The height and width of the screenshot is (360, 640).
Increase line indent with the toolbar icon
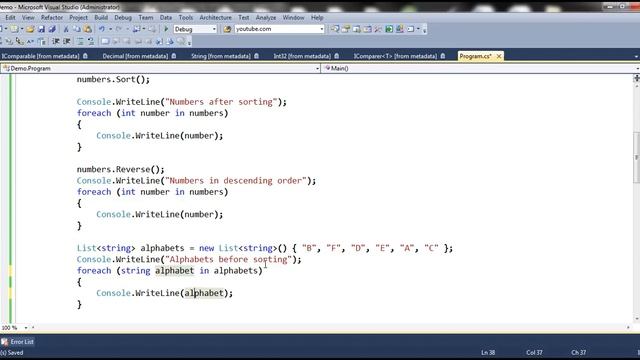coord(67,41)
